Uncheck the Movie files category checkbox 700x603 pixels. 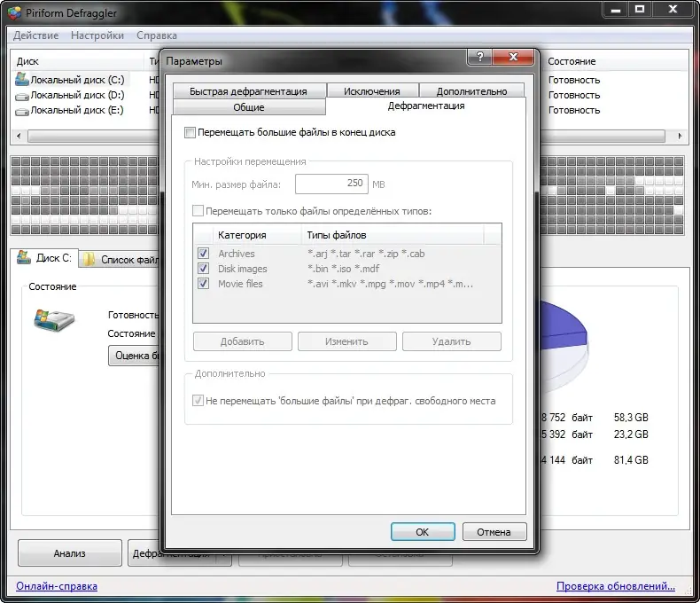tap(203, 284)
